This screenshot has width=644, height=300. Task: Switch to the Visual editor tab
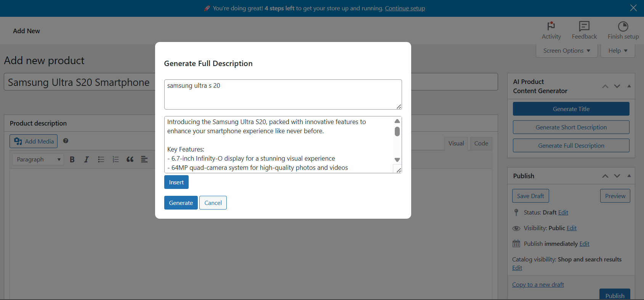456,144
